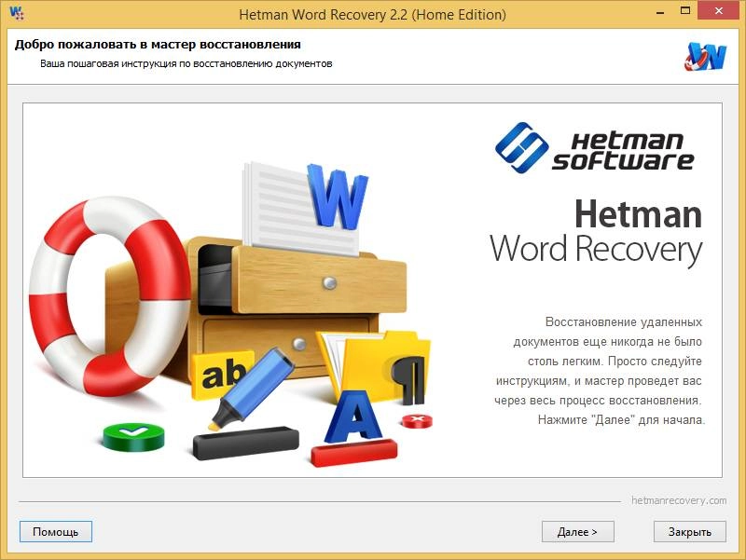Viewport: 746px width, 560px height.
Task: Click the Помощь help button
Action: [56, 531]
